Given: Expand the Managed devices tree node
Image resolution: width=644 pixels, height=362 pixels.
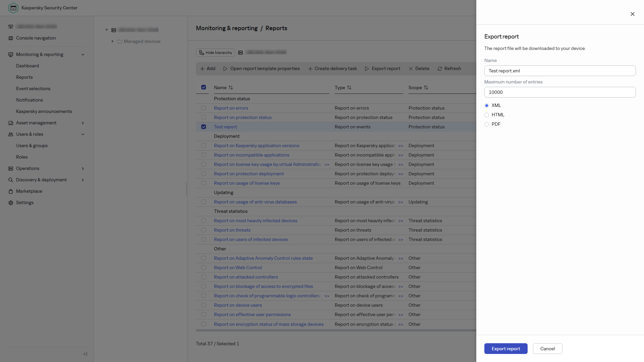Looking at the screenshot, I should click(113, 41).
